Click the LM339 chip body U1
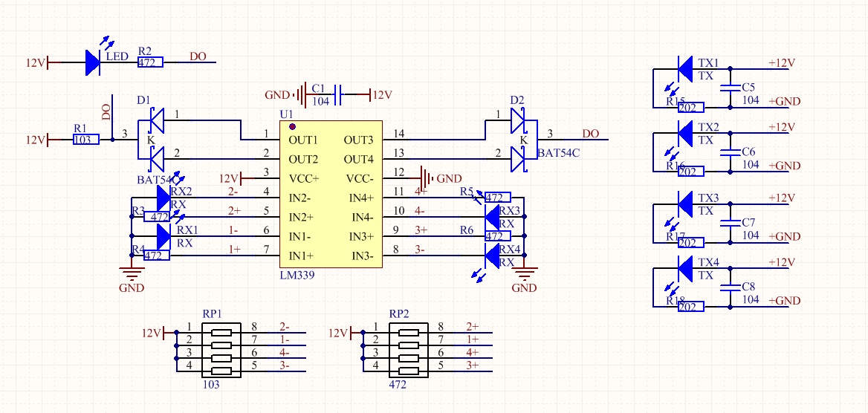The width and height of the screenshot is (868, 413). (x=330, y=195)
